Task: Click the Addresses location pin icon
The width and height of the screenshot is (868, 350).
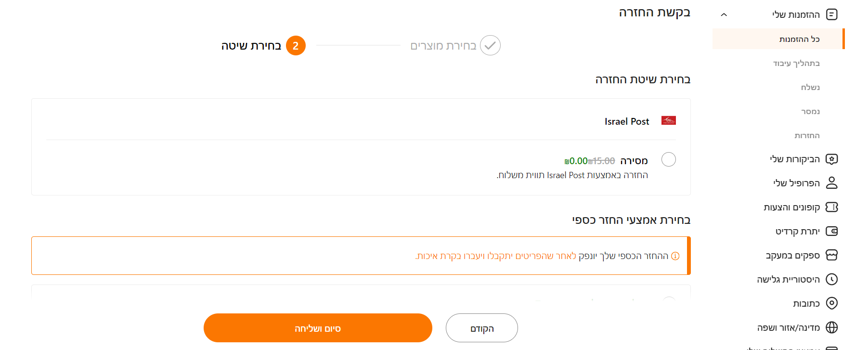Action: pos(831,303)
